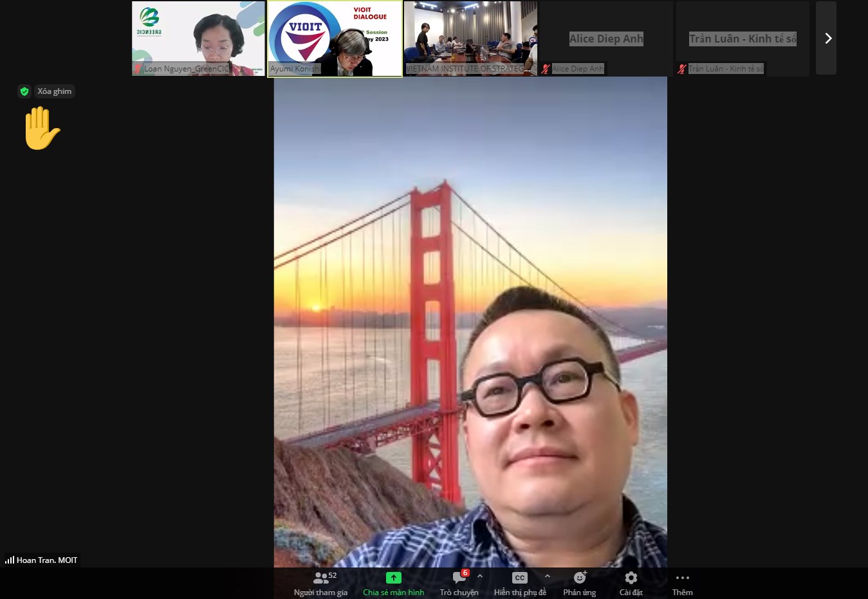Expand chat options caret arrow
868x599 pixels.
point(480,576)
